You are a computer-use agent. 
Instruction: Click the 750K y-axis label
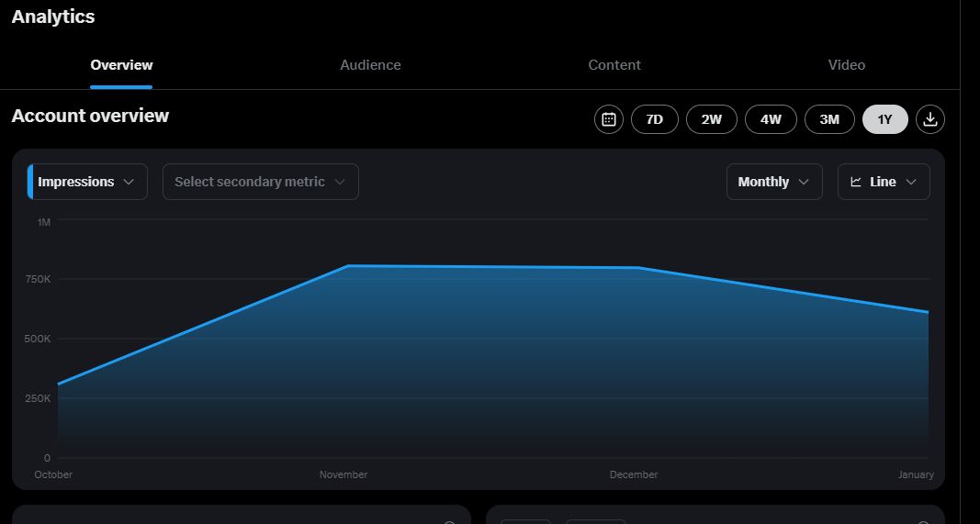click(39, 279)
